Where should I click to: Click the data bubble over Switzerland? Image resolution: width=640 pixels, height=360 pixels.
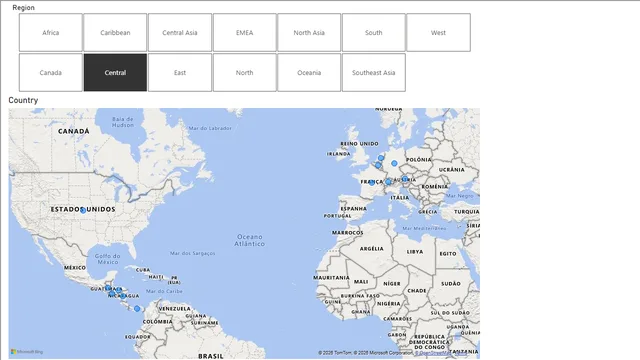point(388,182)
